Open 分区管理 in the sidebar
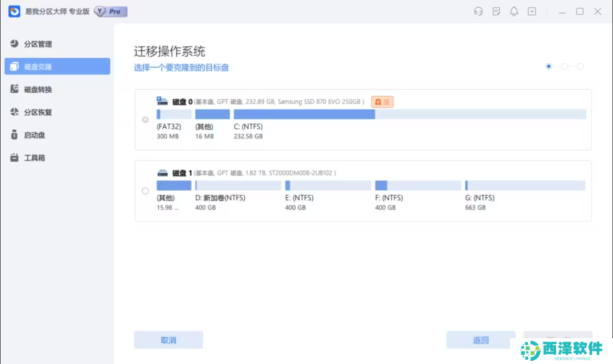 (57, 44)
